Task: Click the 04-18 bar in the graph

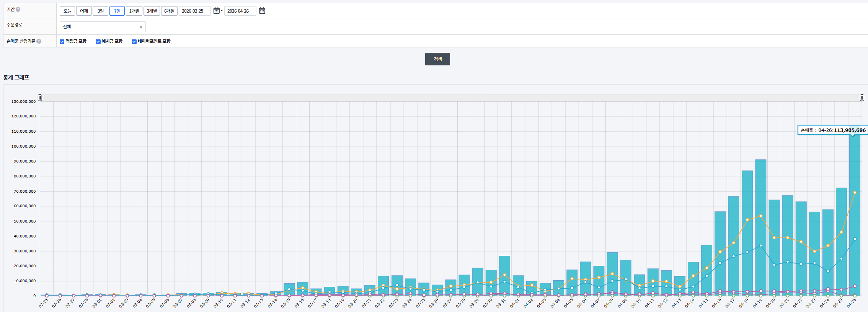Action: [x=747, y=233]
